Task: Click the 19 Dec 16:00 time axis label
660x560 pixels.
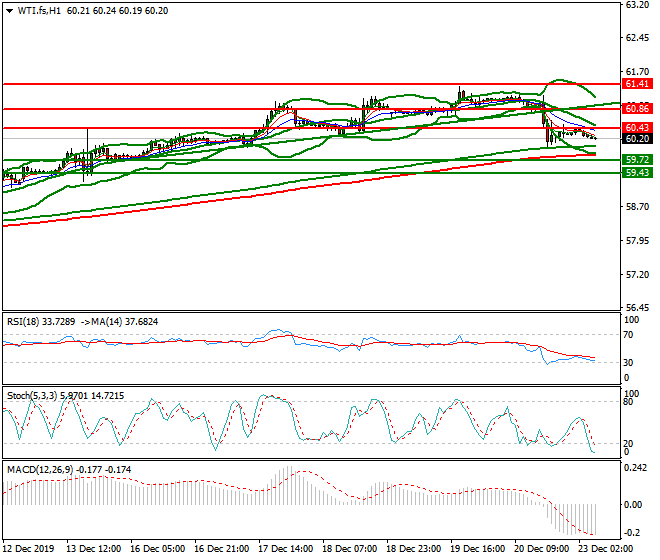Action: [x=477, y=549]
